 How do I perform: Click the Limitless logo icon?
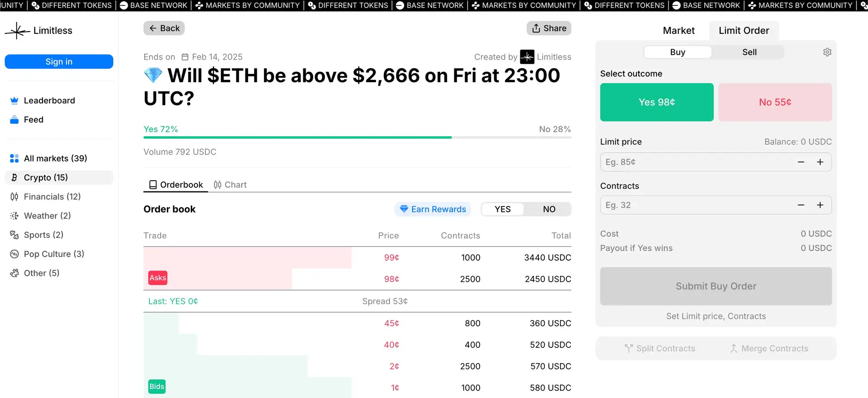[x=17, y=31]
